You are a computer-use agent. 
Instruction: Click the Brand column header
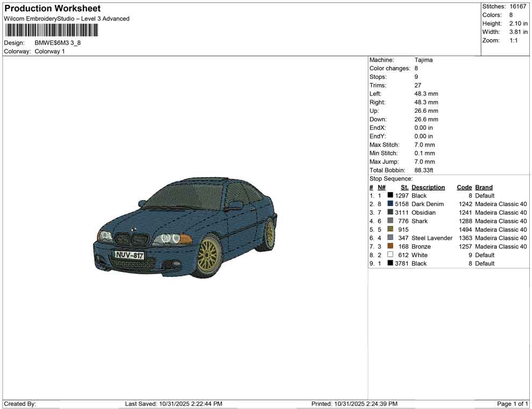pos(484,187)
